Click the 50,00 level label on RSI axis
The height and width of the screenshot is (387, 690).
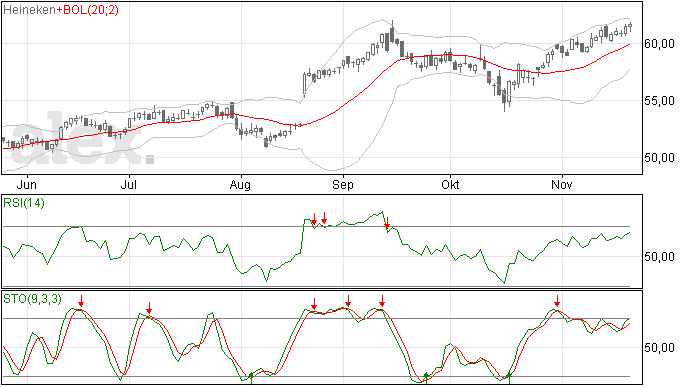(x=659, y=257)
